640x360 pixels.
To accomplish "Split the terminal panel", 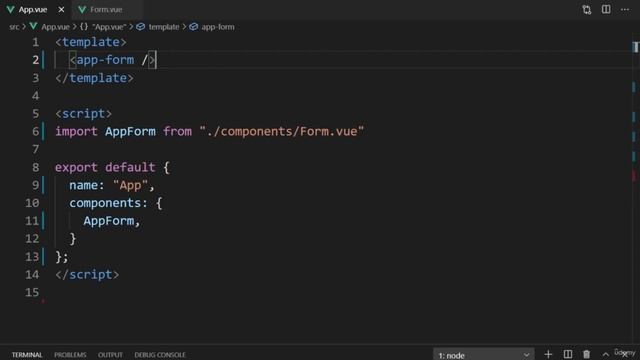I will 567,354.
